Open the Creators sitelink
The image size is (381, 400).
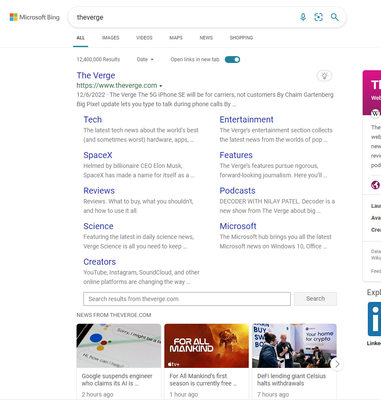[x=100, y=262]
